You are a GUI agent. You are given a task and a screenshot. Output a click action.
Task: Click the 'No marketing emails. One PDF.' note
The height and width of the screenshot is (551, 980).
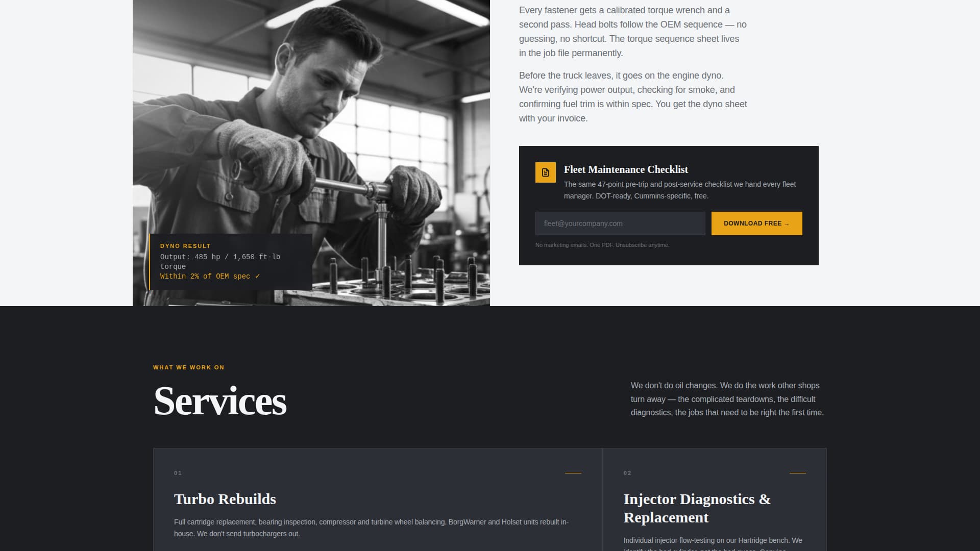coord(602,245)
